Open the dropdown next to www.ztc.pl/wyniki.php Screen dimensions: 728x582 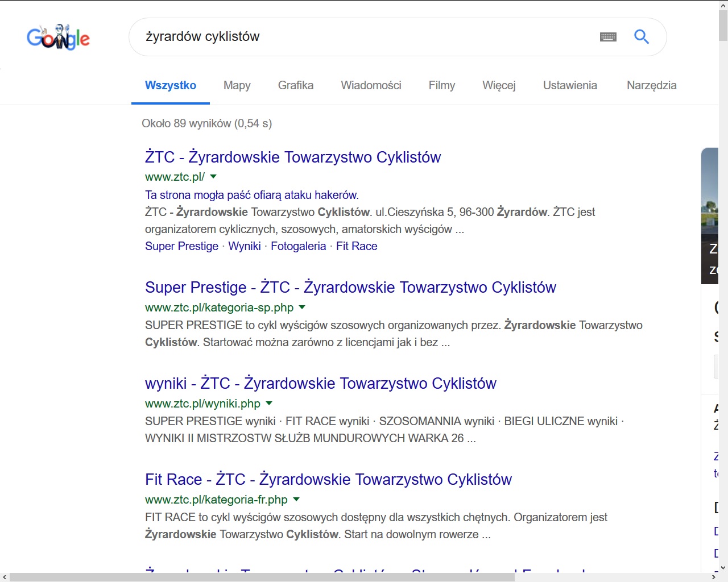tap(268, 404)
